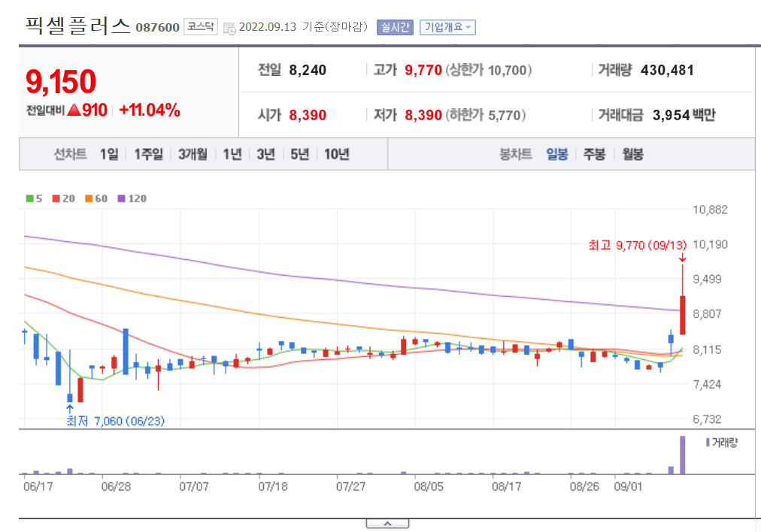Click the 최저 7,060 (06/23) chart label
The width and height of the screenshot is (761, 532).
[116, 421]
